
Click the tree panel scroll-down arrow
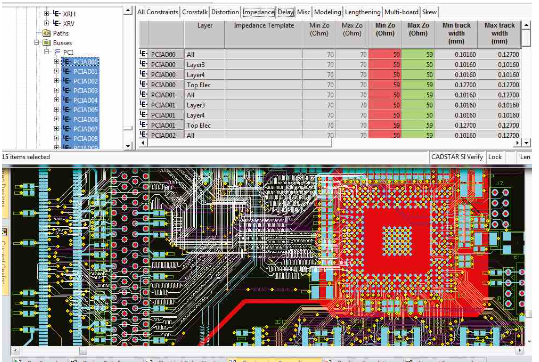click(128, 146)
